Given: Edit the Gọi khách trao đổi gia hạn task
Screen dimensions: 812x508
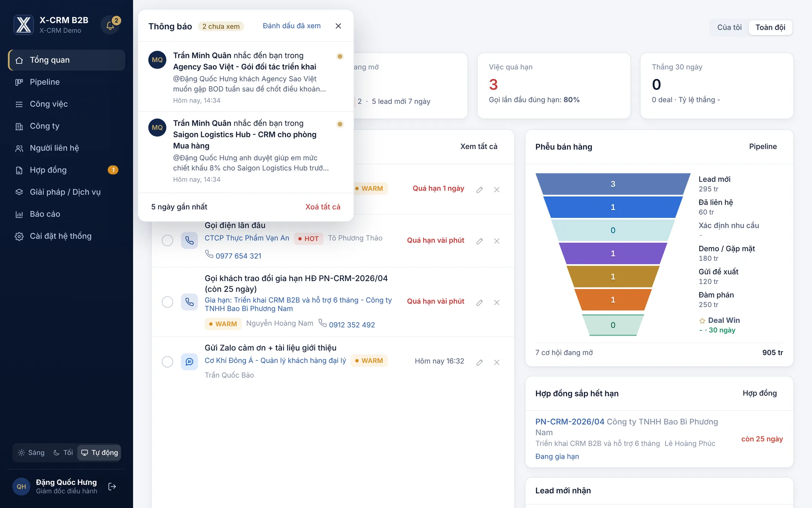Looking at the screenshot, I should click(479, 303).
